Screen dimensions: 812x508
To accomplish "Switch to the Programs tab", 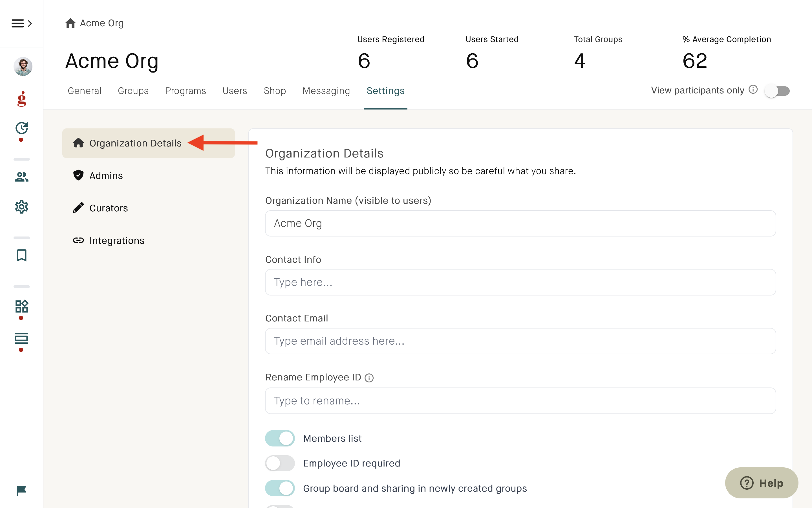I will pyautogui.click(x=186, y=91).
